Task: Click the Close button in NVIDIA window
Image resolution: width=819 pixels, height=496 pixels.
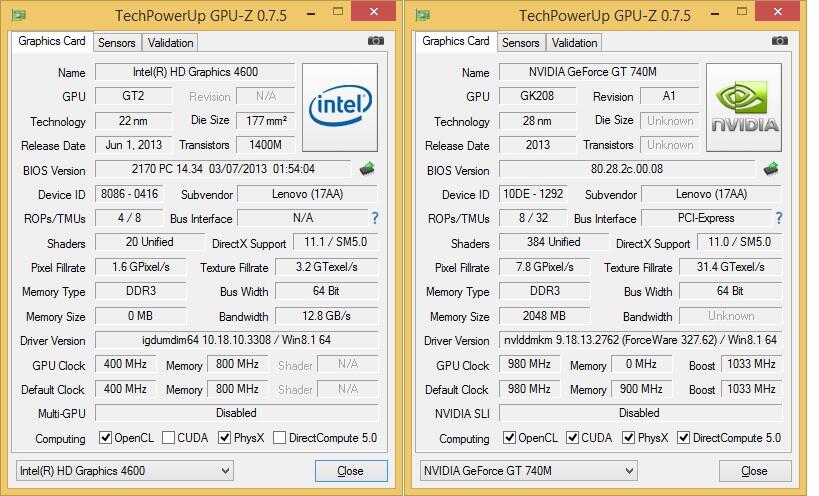Action: click(x=755, y=471)
